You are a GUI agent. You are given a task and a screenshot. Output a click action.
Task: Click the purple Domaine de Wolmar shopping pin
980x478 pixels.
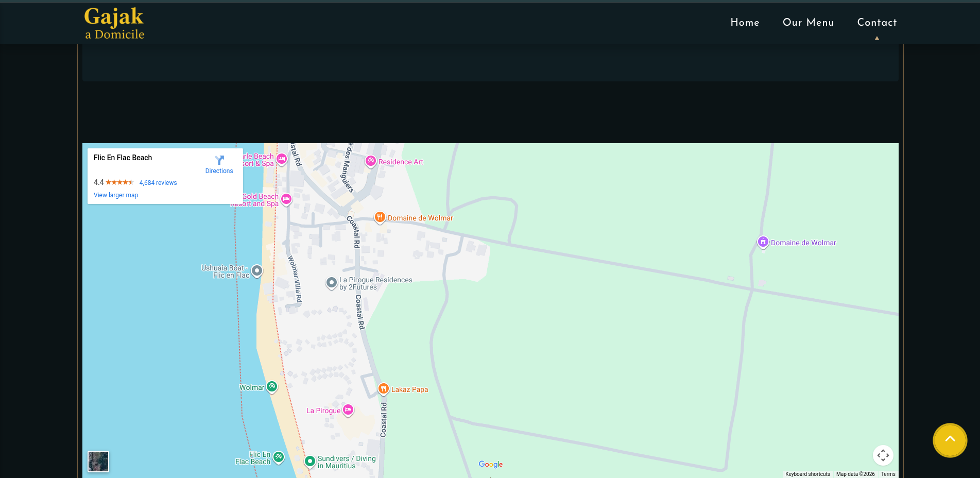763,242
